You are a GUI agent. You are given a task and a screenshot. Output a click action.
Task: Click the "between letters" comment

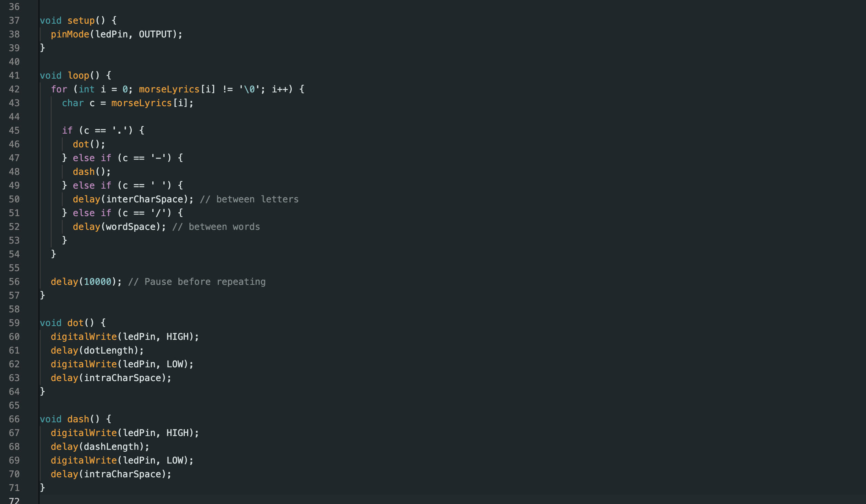tap(249, 199)
